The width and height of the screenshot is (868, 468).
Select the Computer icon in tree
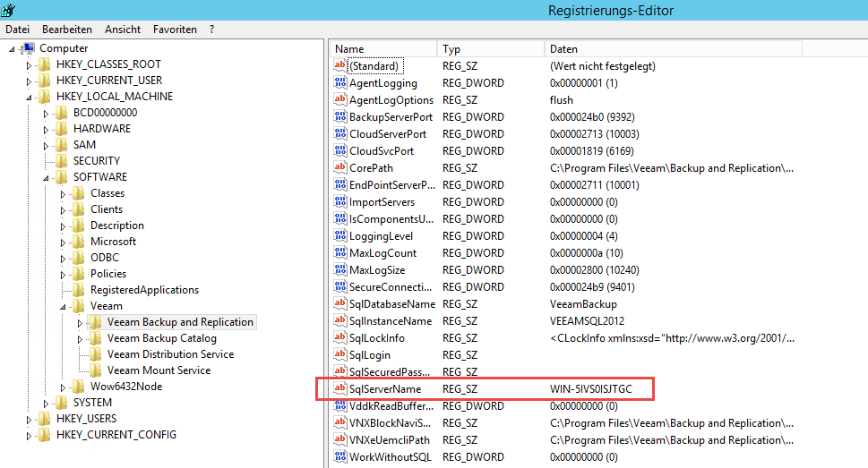click(29, 48)
